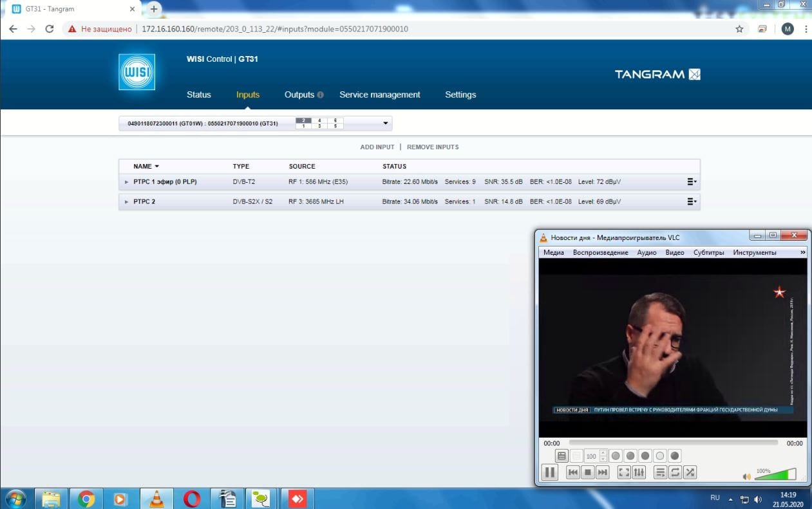Show the VLC playlist

[x=660, y=472]
